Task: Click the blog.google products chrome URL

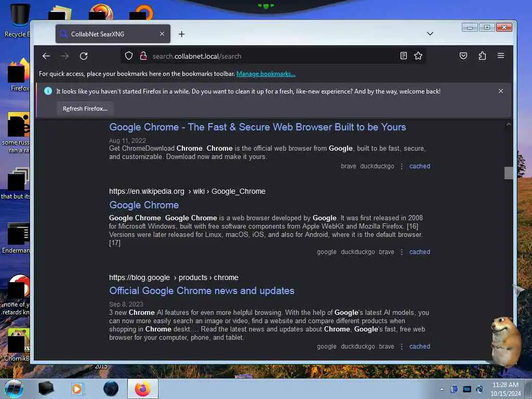Action: pyautogui.click(x=174, y=277)
